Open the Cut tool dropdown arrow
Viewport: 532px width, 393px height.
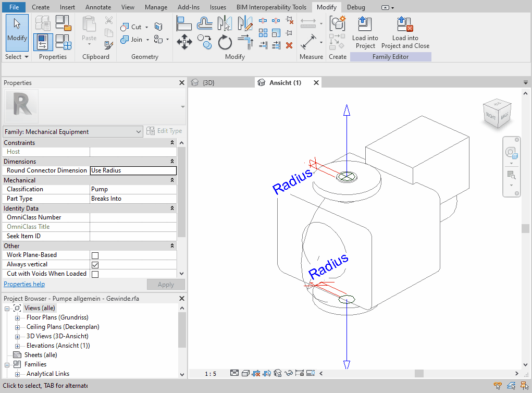[146, 27]
